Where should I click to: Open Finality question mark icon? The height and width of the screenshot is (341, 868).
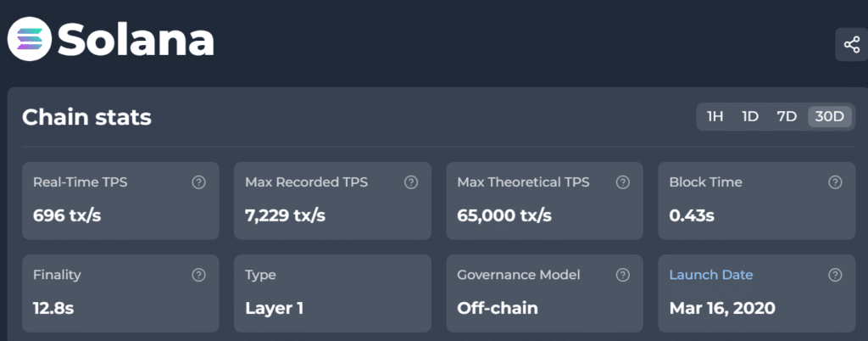(x=199, y=275)
